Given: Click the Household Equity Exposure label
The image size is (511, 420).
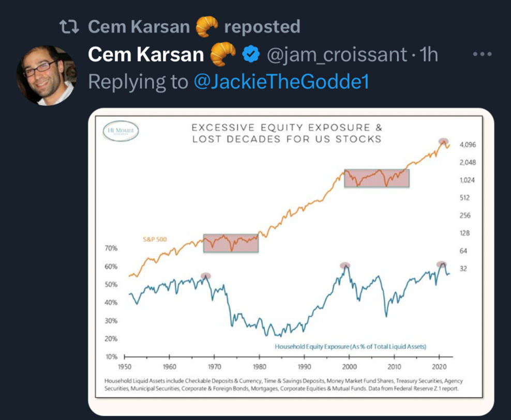Looking at the screenshot, I should click(x=354, y=346).
